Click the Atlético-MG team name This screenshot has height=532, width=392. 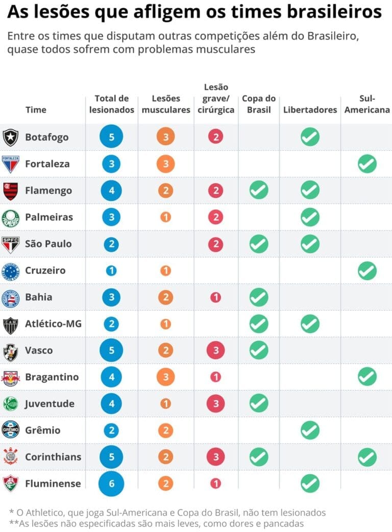click(53, 323)
